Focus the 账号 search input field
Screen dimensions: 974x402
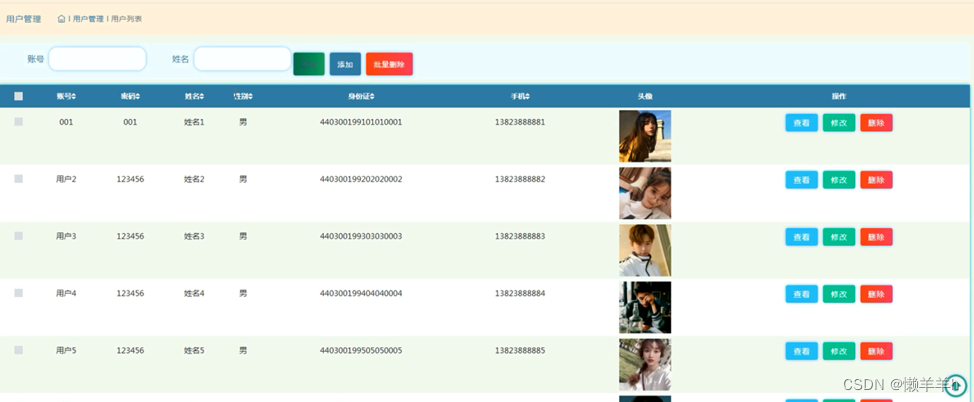pyautogui.click(x=98, y=59)
